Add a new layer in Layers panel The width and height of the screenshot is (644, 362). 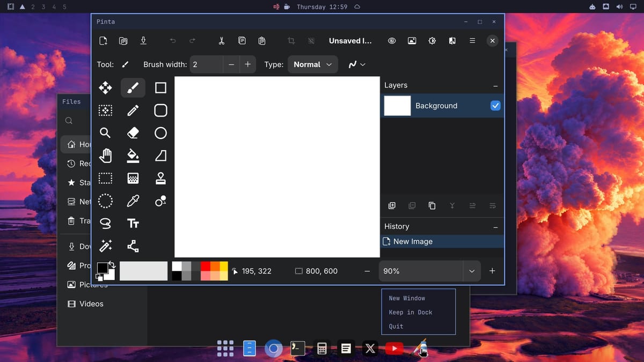point(392,205)
